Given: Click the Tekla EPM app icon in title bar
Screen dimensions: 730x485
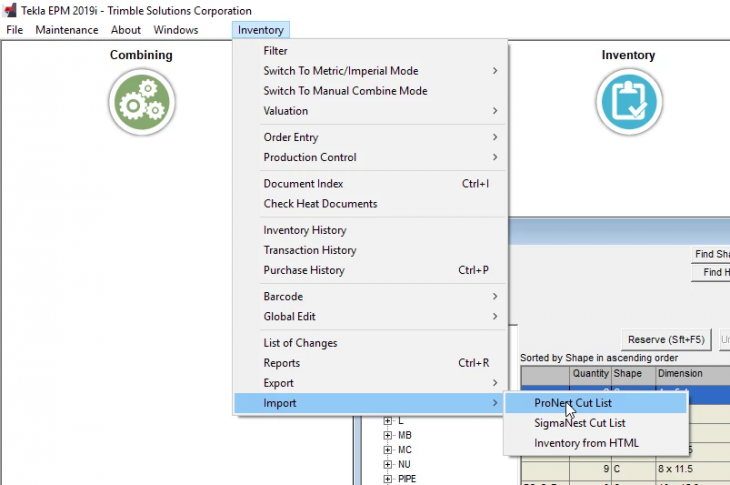Looking at the screenshot, I should click(x=9, y=10).
